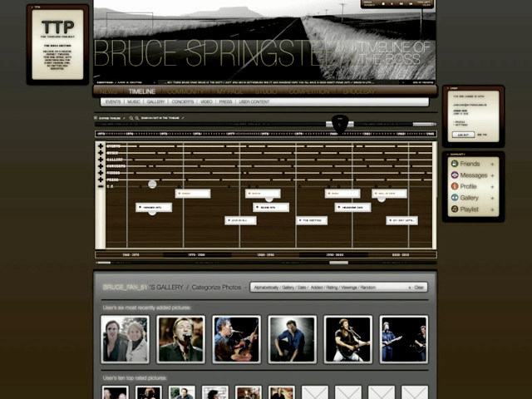Screen dimensions: 532x399
Task: Open the News tab in main navigation
Action: coord(108,91)
